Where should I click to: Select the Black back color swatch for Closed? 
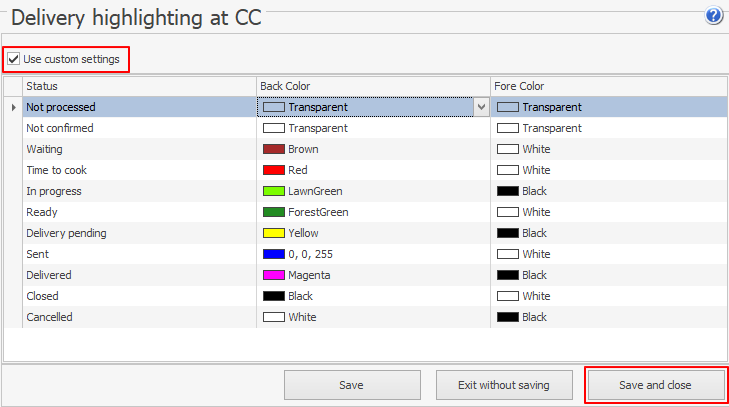tap(274, 296)
